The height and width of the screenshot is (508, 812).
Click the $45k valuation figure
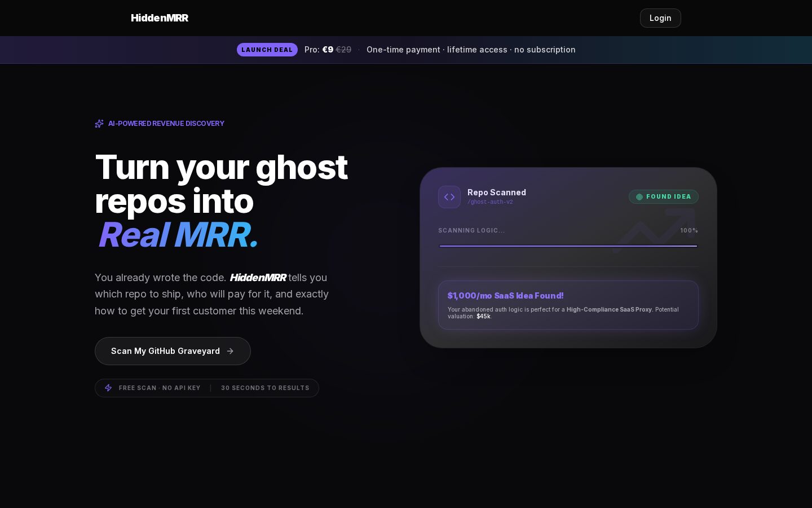(483, 317)
